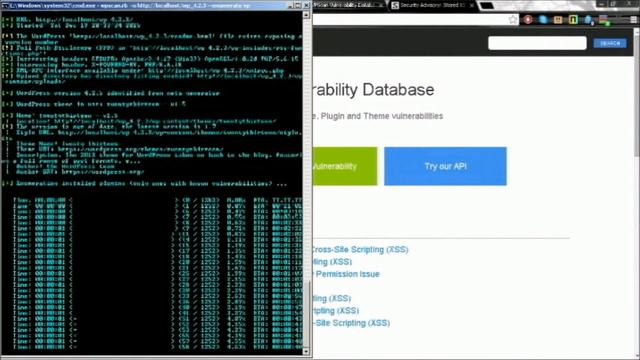Switch to the Security Advisory: Stored XSS tab
Screen dimensions: 640x360
pos(432,5)
